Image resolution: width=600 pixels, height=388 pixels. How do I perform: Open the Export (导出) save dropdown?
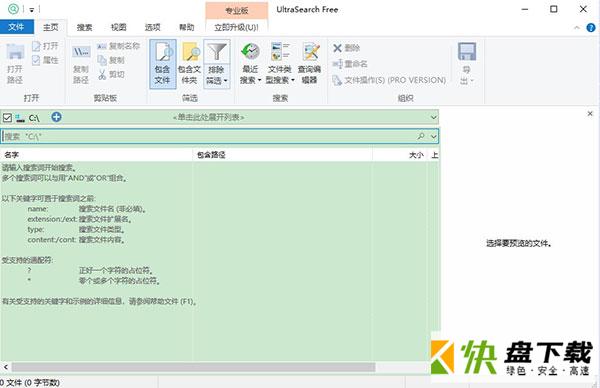point(467,64)
